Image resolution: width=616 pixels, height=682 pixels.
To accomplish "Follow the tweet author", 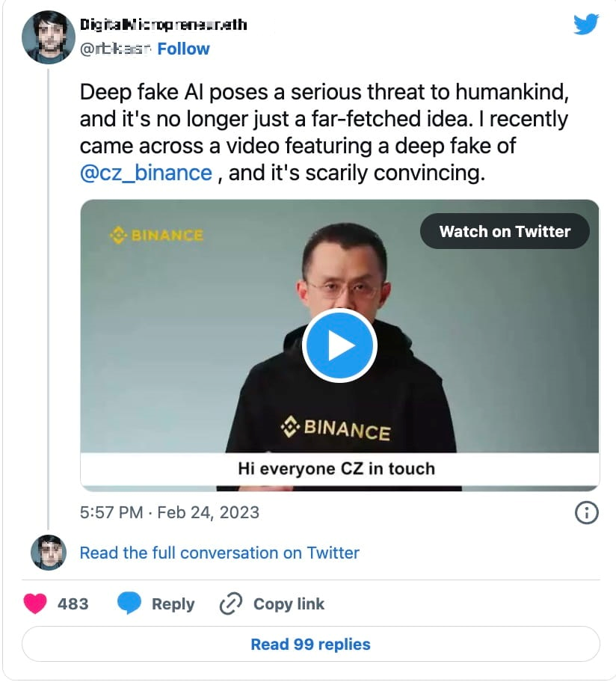I will coord(184,49).
